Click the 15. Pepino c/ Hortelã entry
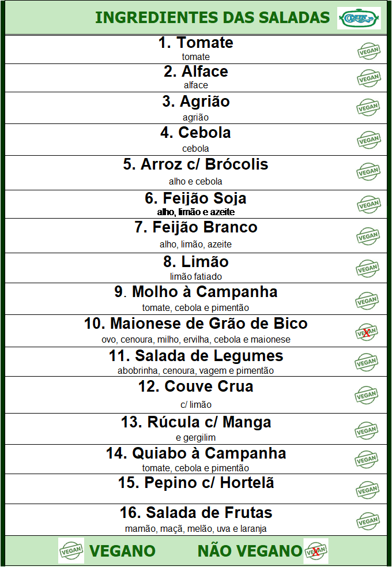 [x=196, y=483]
